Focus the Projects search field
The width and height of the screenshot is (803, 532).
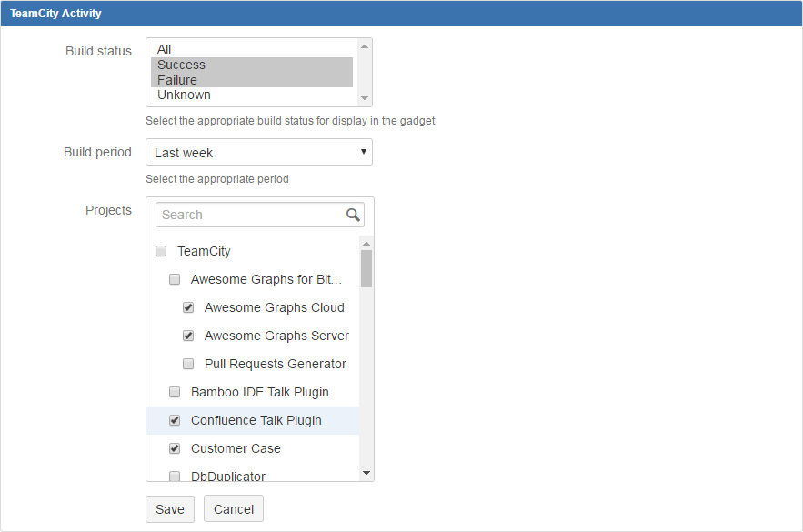(x=250, y=215)
